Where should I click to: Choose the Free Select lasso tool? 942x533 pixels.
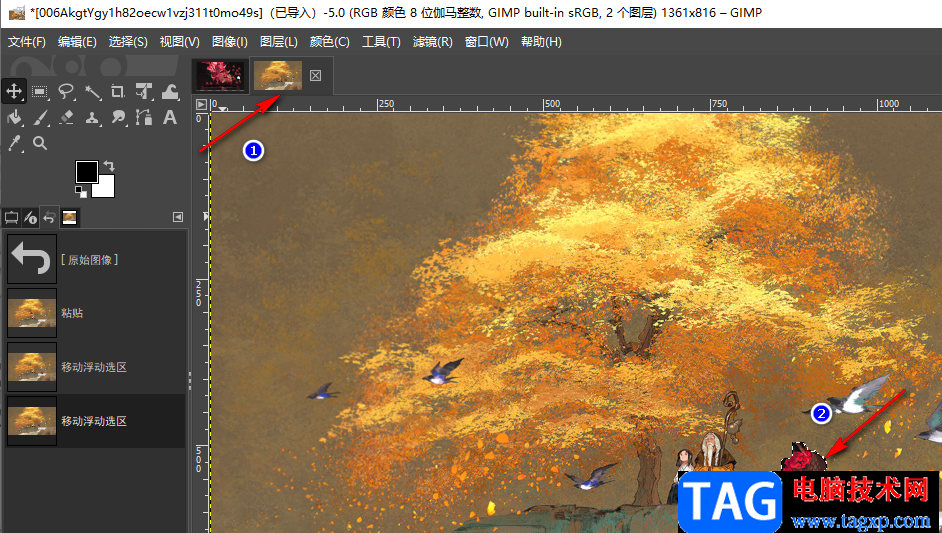click(x=66, y=91)
